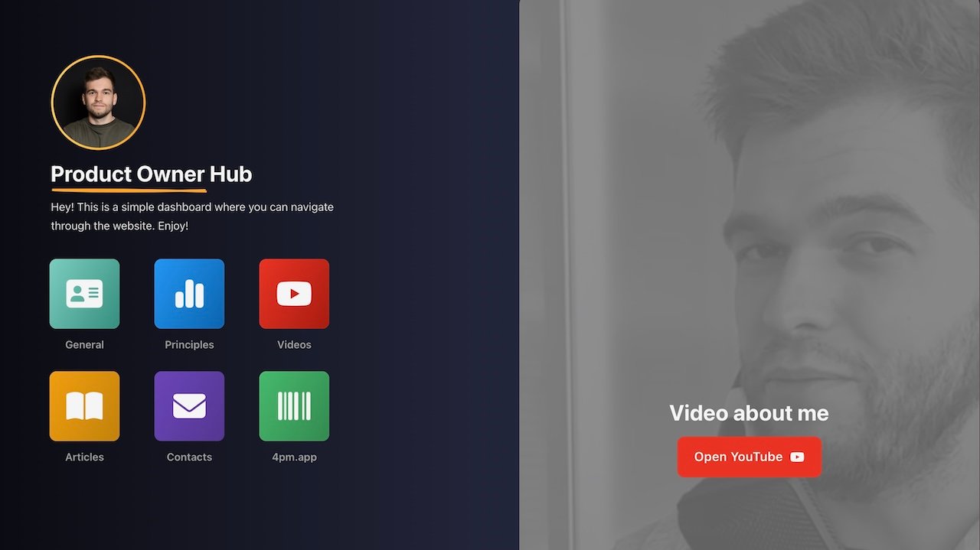Click the "Videos" text label
The height and width of the screenshot is (550, 980).
(x=294, y=345)
